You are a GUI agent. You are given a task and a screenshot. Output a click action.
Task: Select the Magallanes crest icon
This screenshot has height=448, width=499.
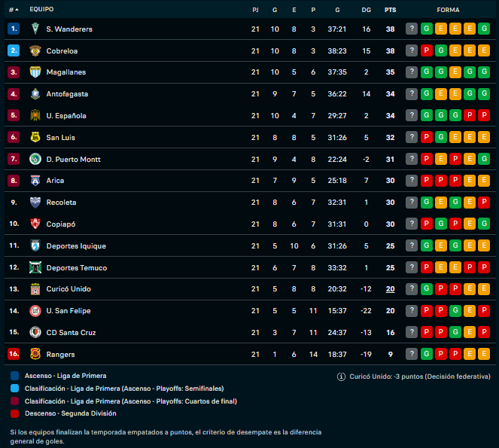[35, 72]
